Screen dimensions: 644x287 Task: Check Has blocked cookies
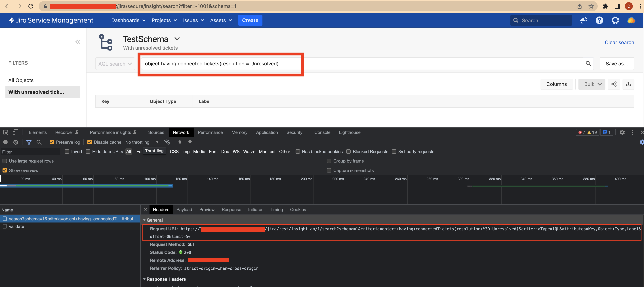tap(298, 152)
